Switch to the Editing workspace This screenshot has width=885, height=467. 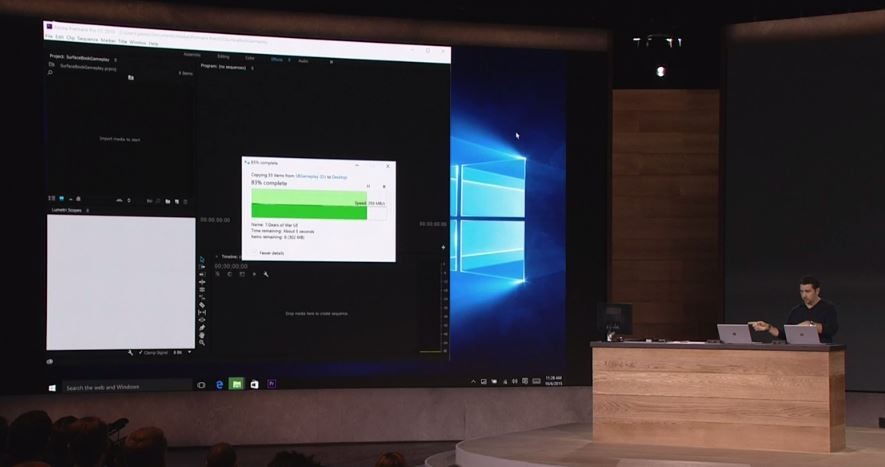tap(224, 56)
